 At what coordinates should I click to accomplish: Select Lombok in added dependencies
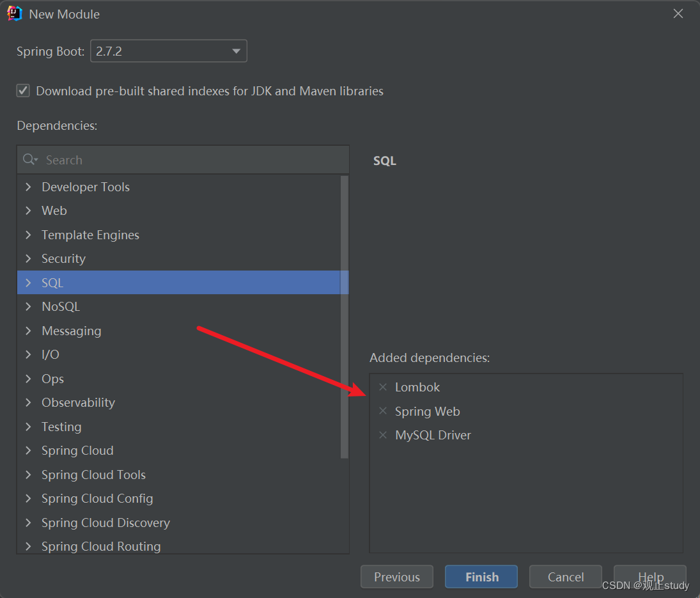coord(417,387)
